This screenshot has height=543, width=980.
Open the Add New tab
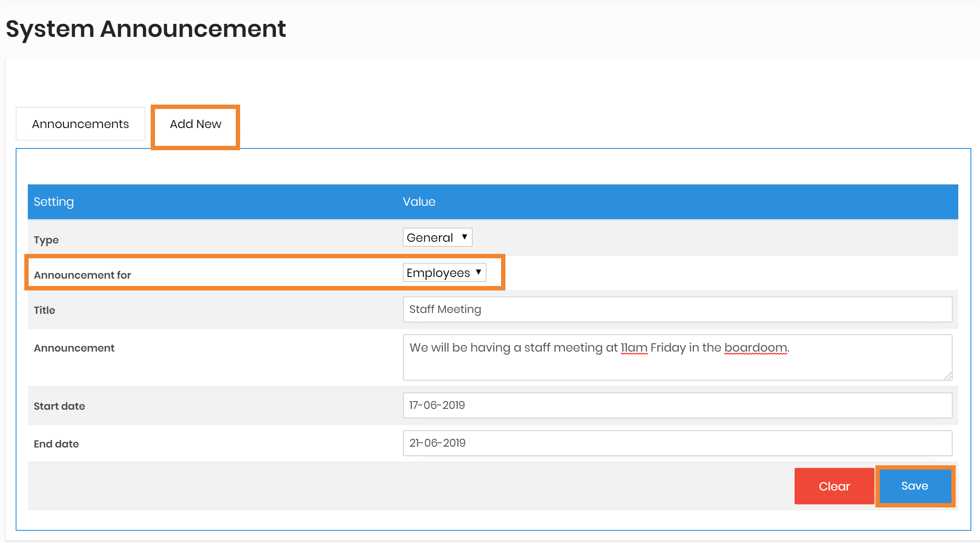pyautogui.click(x=195, y=124)
